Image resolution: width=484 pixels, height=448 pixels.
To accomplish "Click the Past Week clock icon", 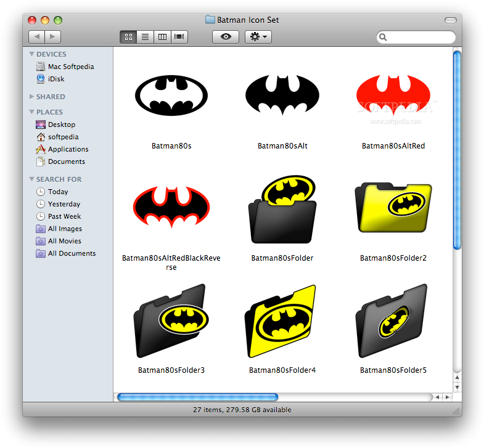I will [41, 216].
